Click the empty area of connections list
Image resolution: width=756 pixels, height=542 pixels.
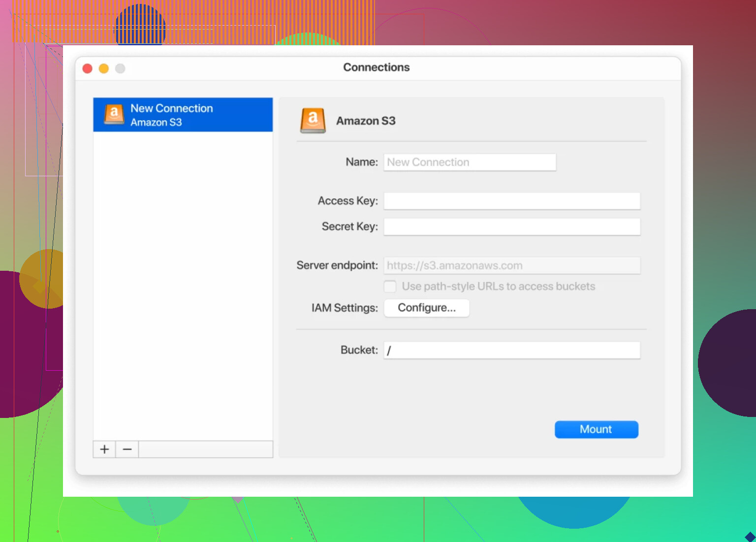[x=183, y=286]
